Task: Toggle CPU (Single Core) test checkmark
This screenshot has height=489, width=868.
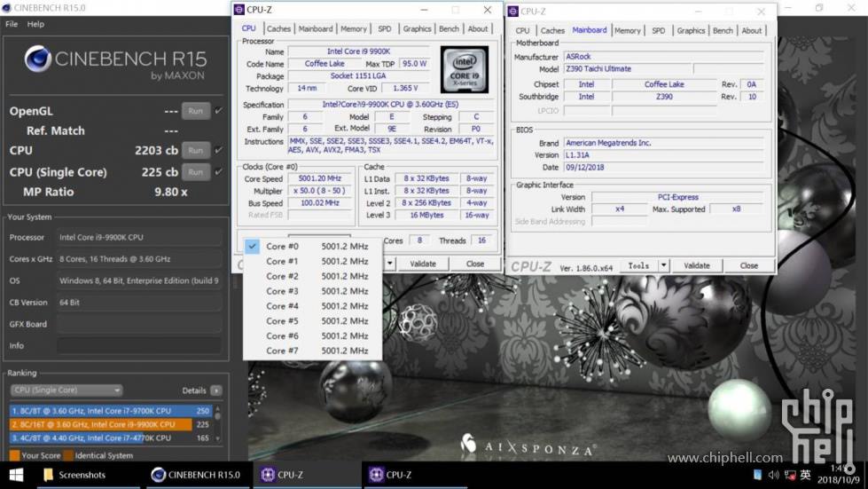Action: [x=219, y=171]
